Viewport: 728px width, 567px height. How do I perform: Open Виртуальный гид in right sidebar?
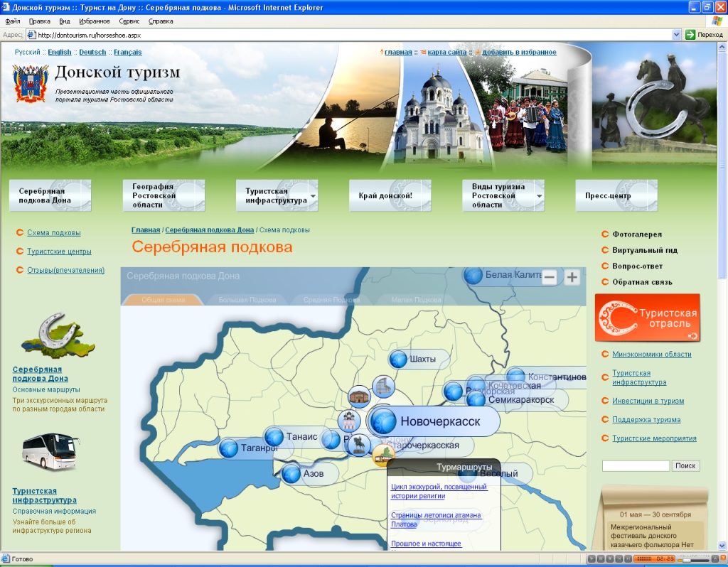[645, 250]
